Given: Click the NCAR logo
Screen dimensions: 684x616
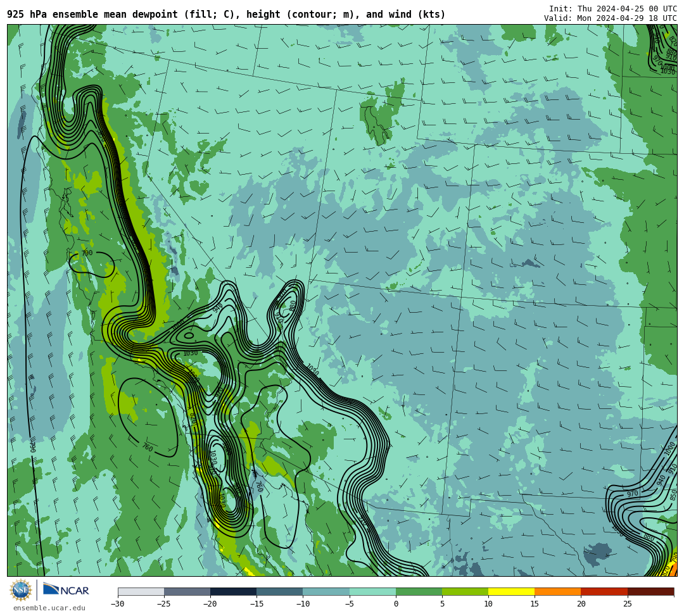Looking at the screenshot, I should (66, 590).
